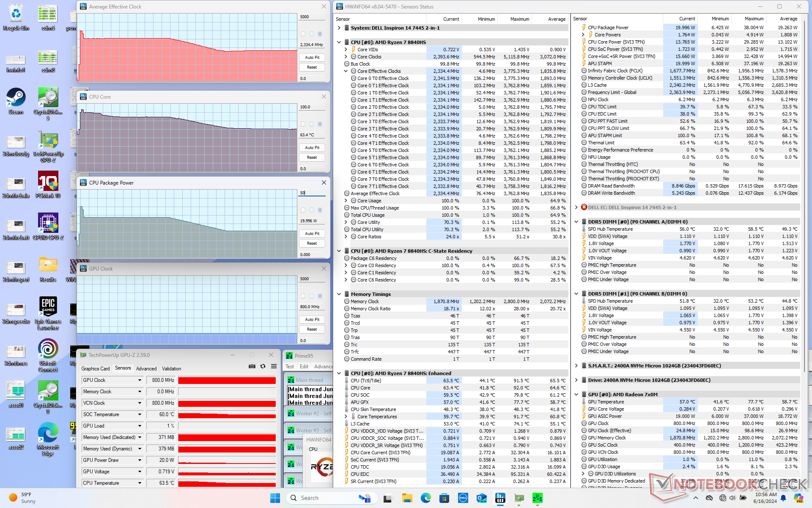Click the dark blue color swatch in Average Effective Clock graph
The image size is (812, 508).
tap(320, 34)
